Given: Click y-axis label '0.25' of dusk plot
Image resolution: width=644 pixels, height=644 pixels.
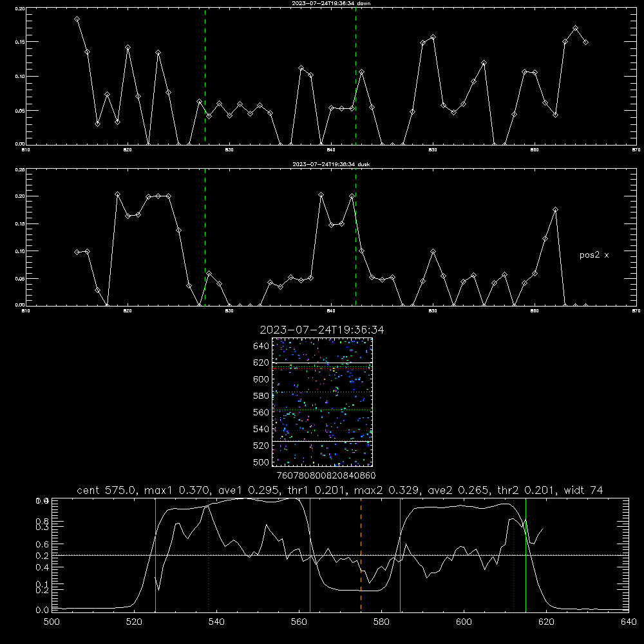Looking at the screenshot, I should [x=20, y=169].
